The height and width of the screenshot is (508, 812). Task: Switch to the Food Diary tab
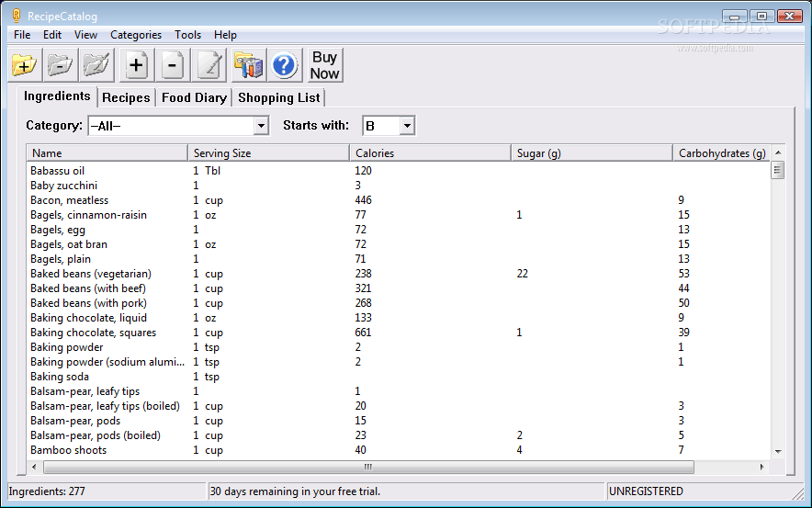pyautogui.click(x=194, y=98)
